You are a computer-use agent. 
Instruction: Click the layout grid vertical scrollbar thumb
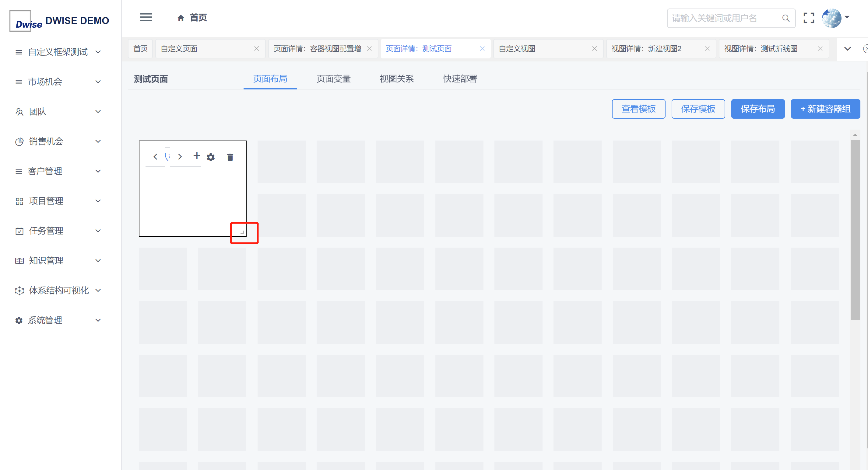[855, 230]
